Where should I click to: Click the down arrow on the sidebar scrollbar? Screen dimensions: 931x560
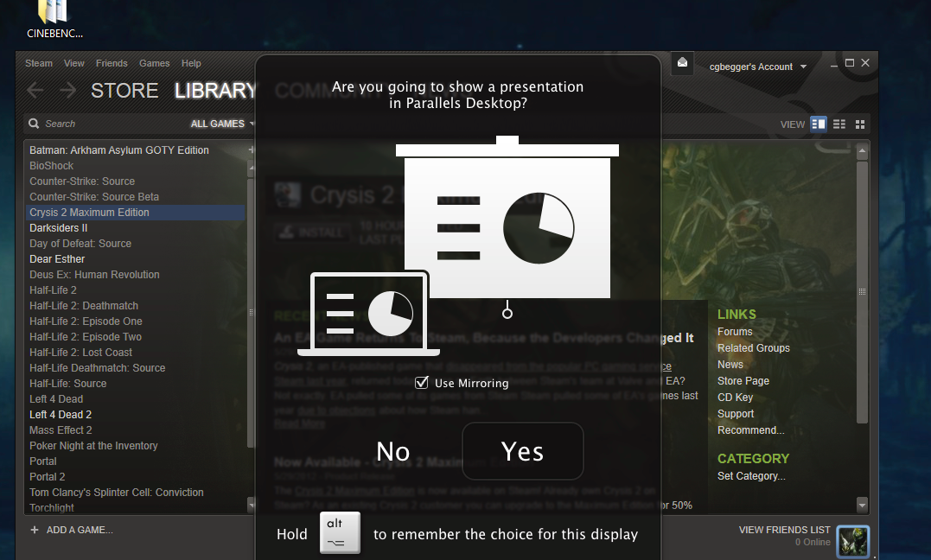[x=252, y=505]
